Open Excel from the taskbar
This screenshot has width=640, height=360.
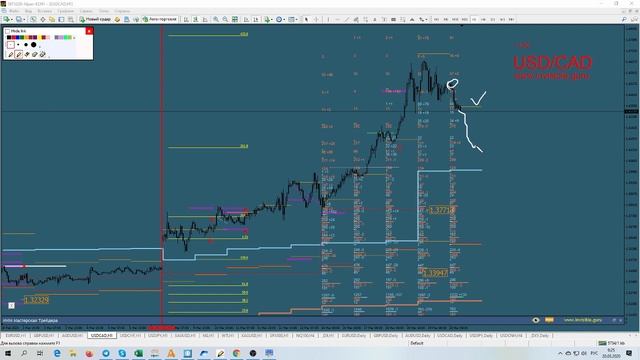[x=138, y=353]
